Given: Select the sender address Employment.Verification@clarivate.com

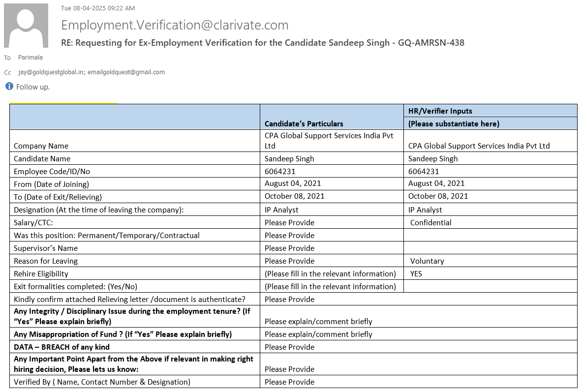Looking at the screenshot, I should click(175, 25).
